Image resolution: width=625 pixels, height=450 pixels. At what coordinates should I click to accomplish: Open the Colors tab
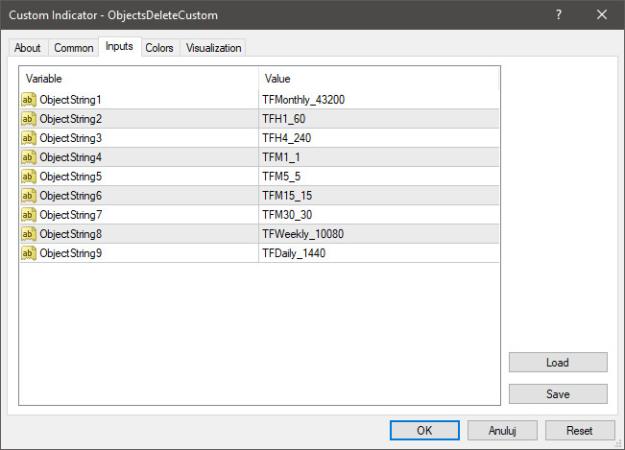pos(159,48)
